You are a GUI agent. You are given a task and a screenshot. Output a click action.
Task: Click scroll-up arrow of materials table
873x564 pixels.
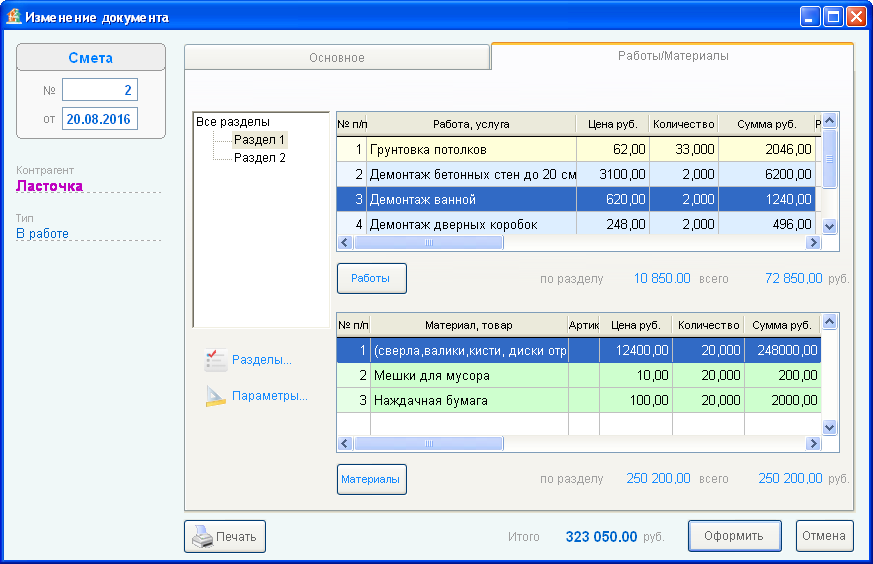[830, 322]
